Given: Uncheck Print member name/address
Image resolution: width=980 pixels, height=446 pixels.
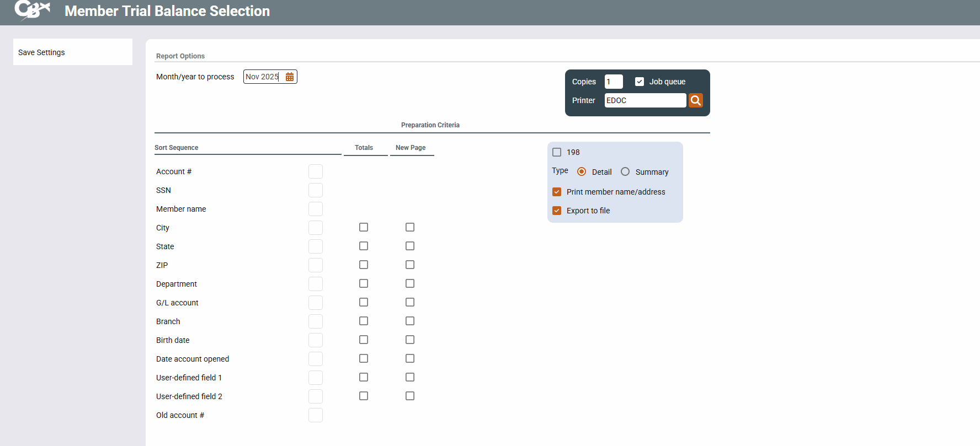Looking at the screenshot, I should coord(557,192).
